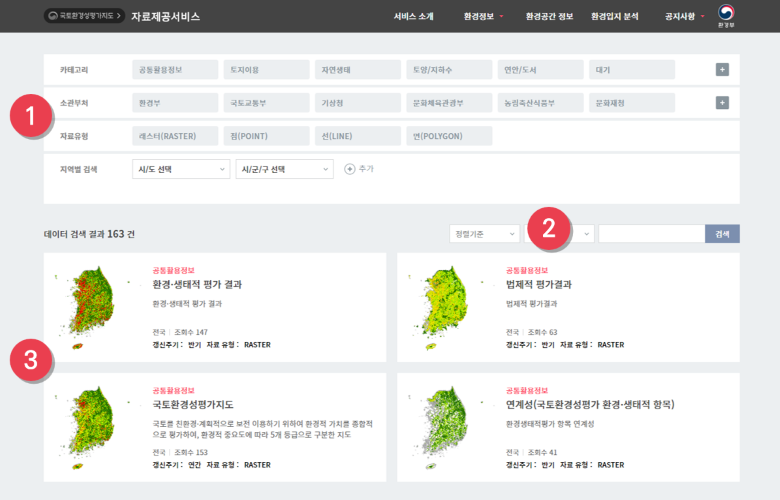Toggle the 면(POLYGON) data type filter
This screenshot has height=500, width=780.
449,136
